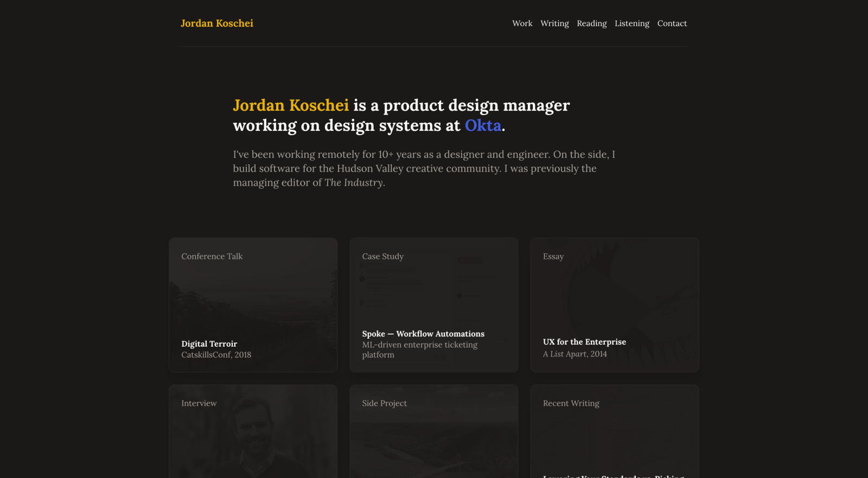
Task: Open the Digital Terroir conference talk card
Action: click(253, 305)
